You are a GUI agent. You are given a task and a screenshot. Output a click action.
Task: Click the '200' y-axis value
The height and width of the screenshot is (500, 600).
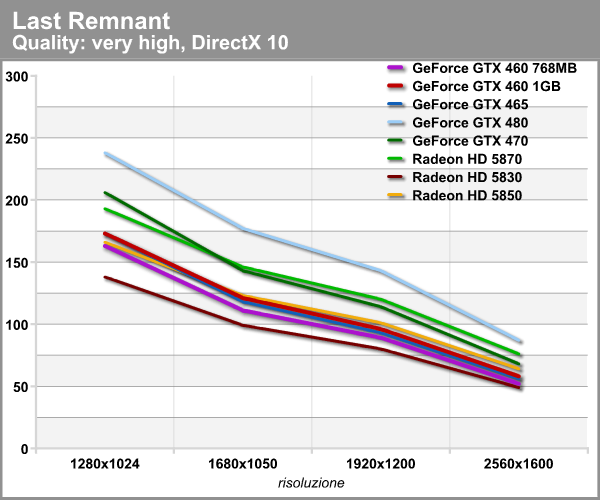pyautogui.click(x=17, y=200)
